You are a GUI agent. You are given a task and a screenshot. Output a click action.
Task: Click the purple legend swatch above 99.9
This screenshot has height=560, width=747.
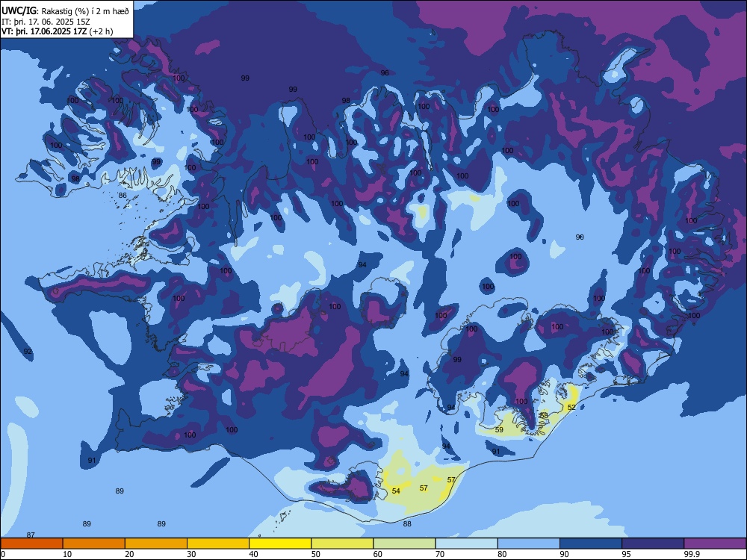(x=715, y=544)
